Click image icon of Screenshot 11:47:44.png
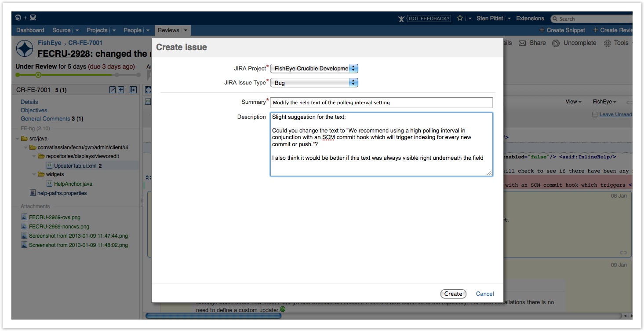644x331 pixels. tap(25, 236)
